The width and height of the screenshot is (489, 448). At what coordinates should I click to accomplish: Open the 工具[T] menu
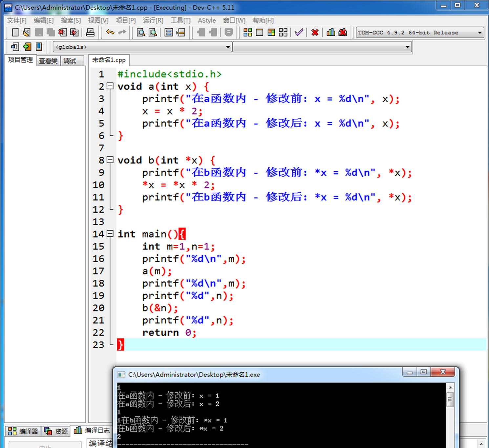[x=181, y=20]
